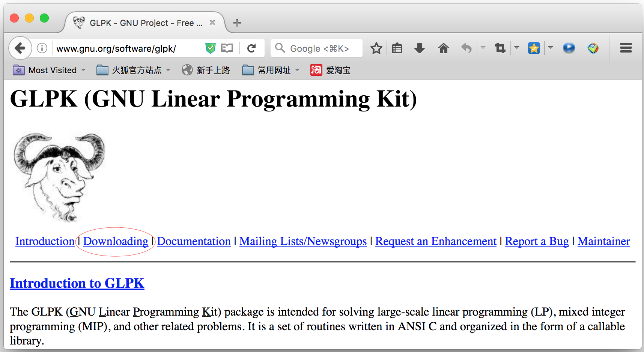Click the green maximize window button
The width and height of the screenshot is (644, 352).
[44, 18]
